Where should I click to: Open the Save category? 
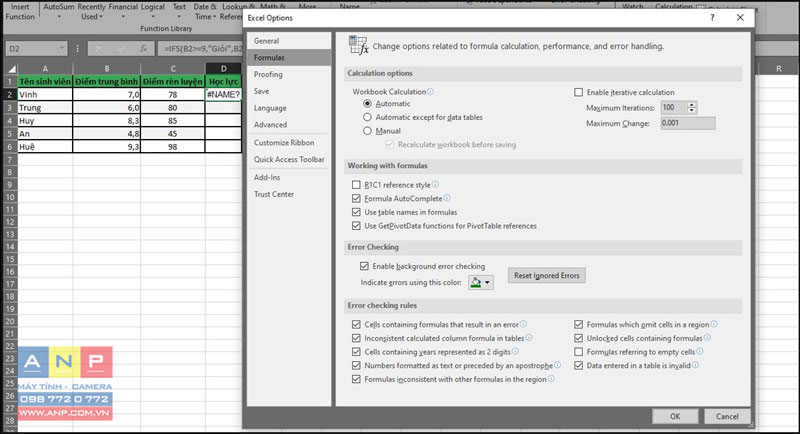point(289,91)
